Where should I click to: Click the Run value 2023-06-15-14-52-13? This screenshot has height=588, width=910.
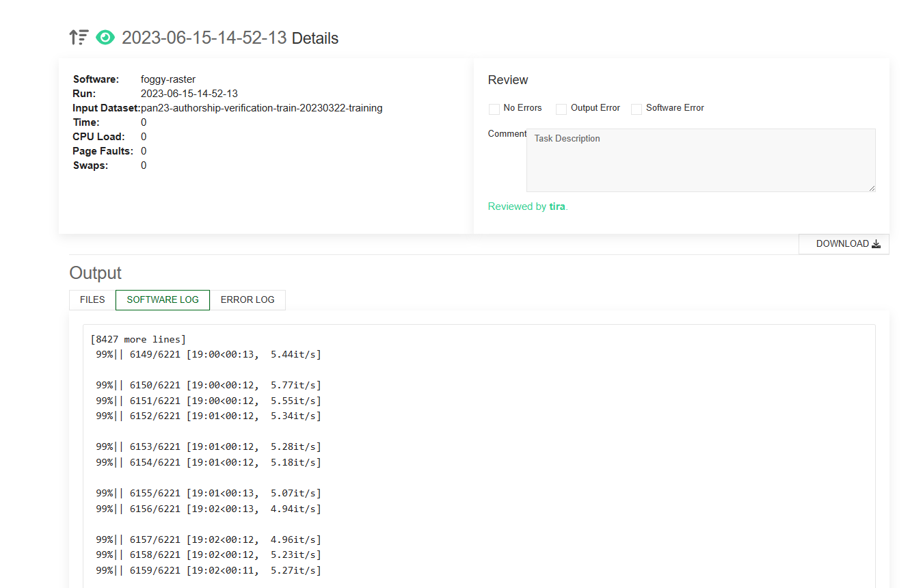189,94
